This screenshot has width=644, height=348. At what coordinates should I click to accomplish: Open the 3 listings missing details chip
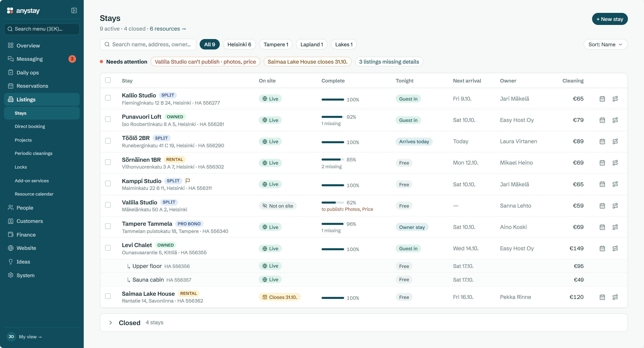pos(389,62)
